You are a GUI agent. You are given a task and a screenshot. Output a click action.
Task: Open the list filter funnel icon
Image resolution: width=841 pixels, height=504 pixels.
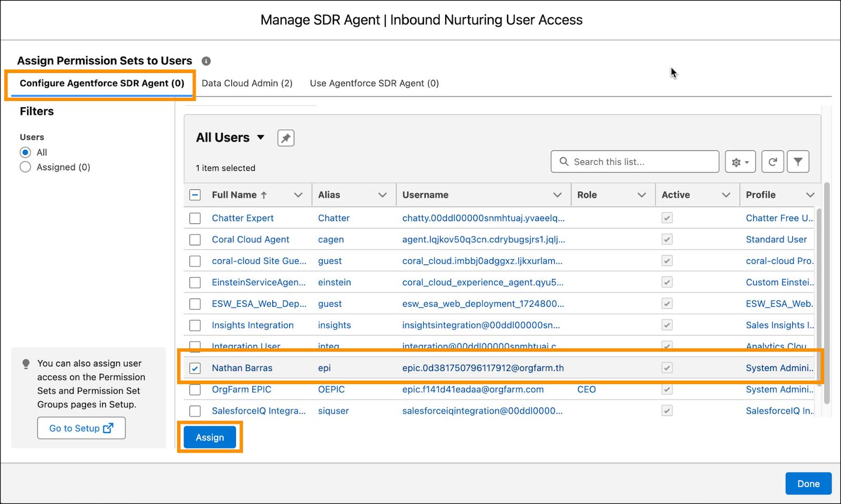pyautogui.click(x=798, y=162)
